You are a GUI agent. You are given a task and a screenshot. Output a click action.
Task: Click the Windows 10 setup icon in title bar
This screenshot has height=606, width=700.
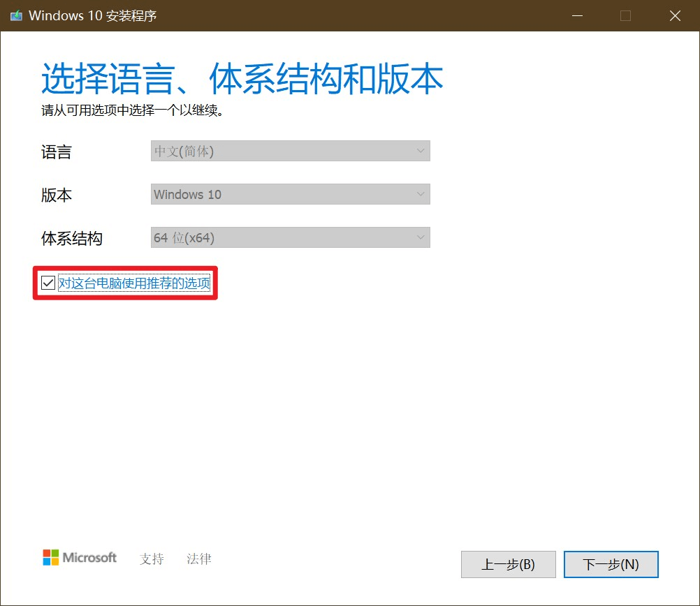(15, 15)
